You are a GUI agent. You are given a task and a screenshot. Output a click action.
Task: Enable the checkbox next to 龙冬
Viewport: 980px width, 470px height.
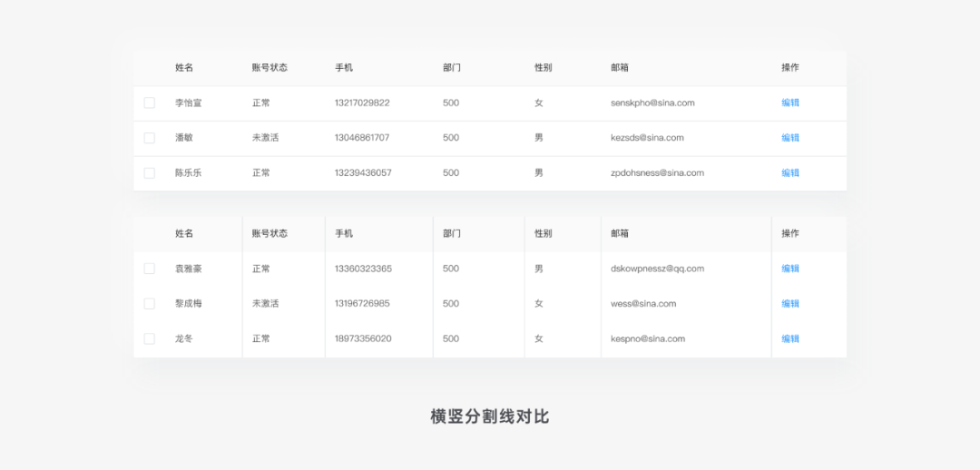click(x=150, y=338)
